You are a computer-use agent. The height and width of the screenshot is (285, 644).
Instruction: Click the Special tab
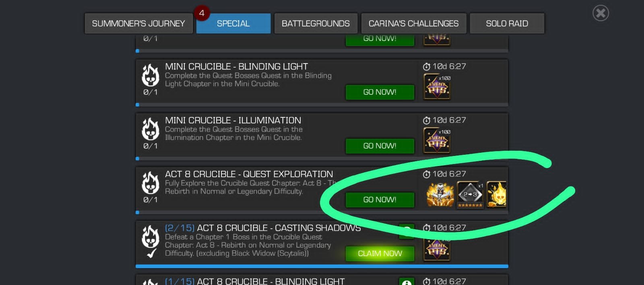coord(233,24)
